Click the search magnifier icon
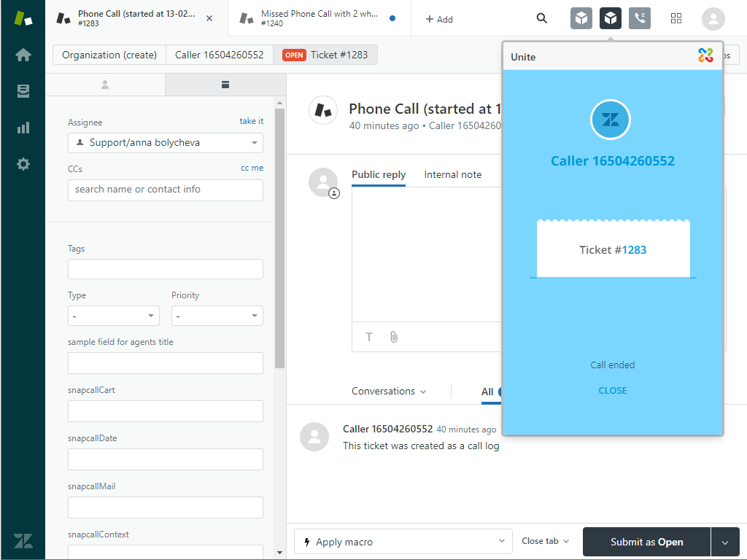 [541, 18]
